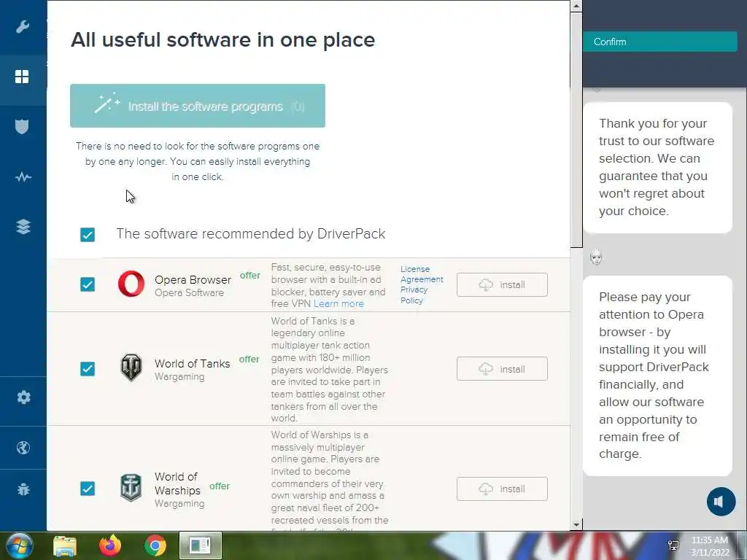Click the World of Tanks logo
The height and width of the screenshot is (560, 747).
[x=131, y=367]
